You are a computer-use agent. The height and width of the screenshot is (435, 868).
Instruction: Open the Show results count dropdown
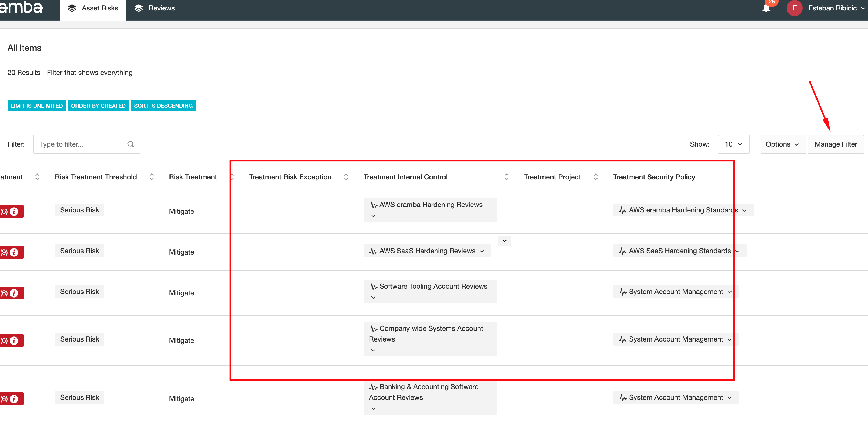click(733, 144)
